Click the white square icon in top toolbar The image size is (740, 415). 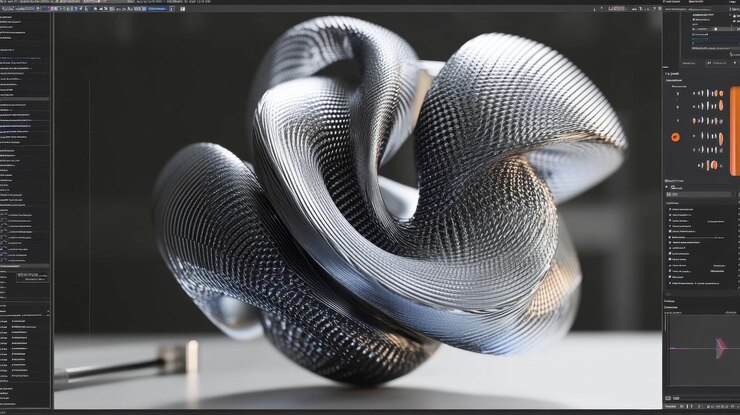[183, 8]
